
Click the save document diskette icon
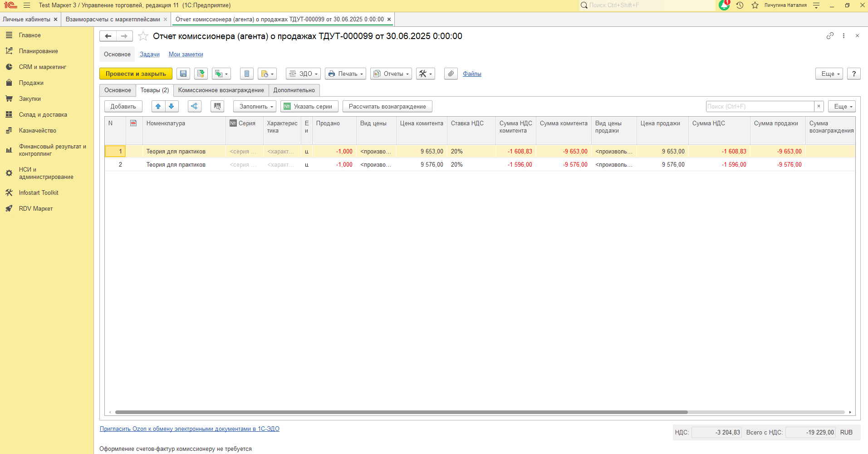(183, 74)
